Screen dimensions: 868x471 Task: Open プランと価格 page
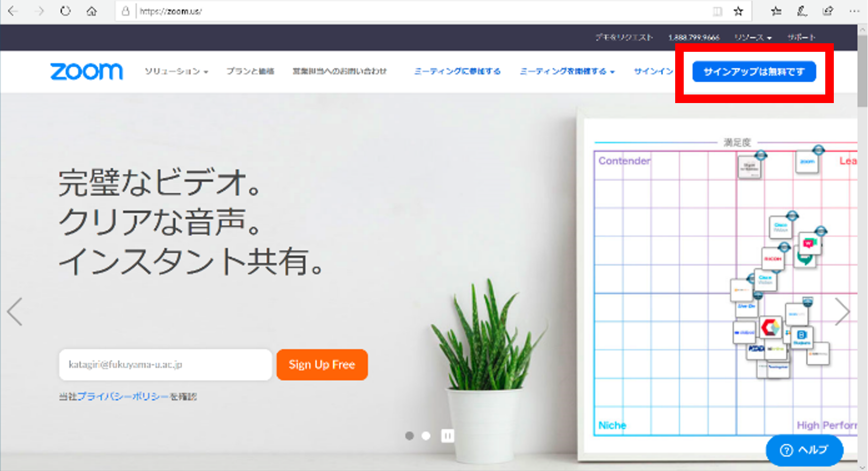(x=250, y=71)
